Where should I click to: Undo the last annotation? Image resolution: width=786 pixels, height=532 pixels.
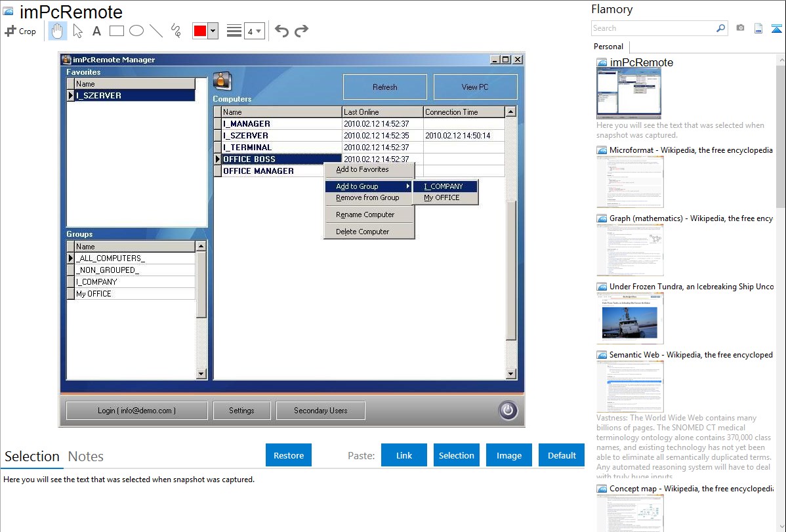point(281,31)
